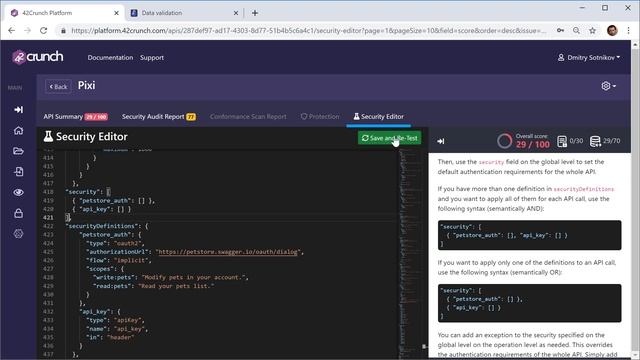Click "type": "oauth2" line in editor
The width and height of the screenshot is (640, 360).
[x=115, y=243]
